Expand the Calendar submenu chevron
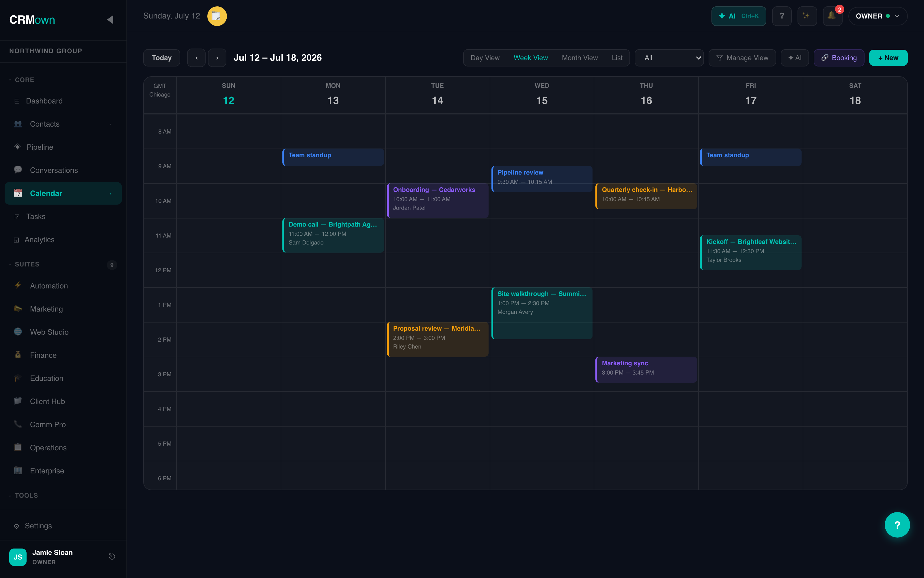 [x=110, y=193]
